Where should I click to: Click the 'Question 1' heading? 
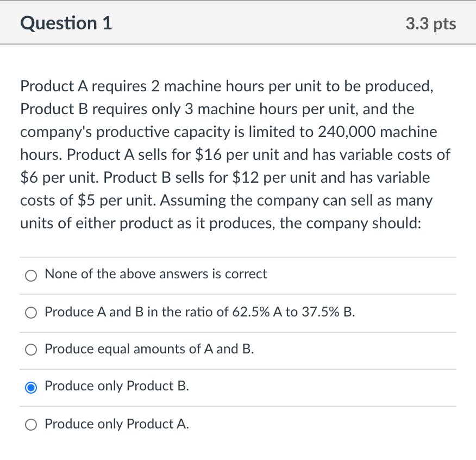pyautogui.click(x=66, y=23)
